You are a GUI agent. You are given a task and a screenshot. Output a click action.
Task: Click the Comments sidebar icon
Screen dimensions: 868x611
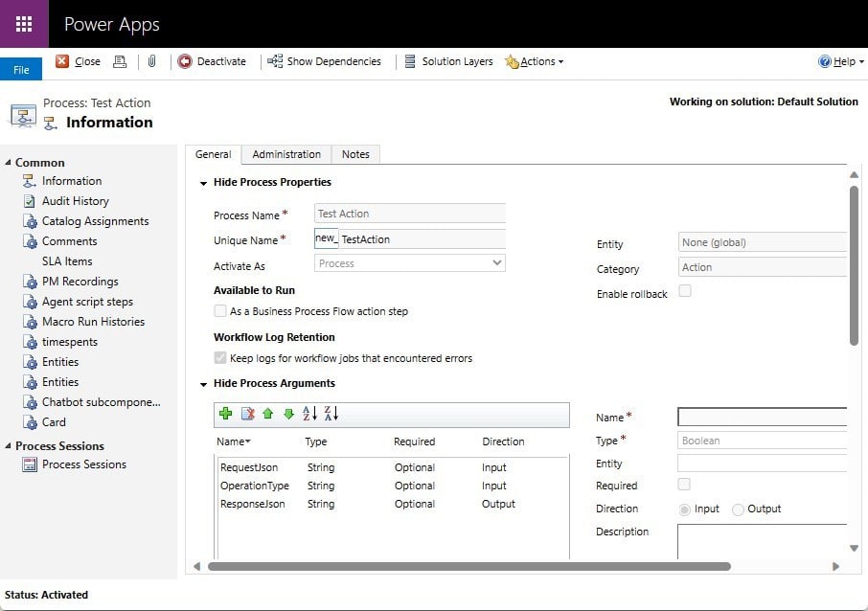[x=30, y=241]
